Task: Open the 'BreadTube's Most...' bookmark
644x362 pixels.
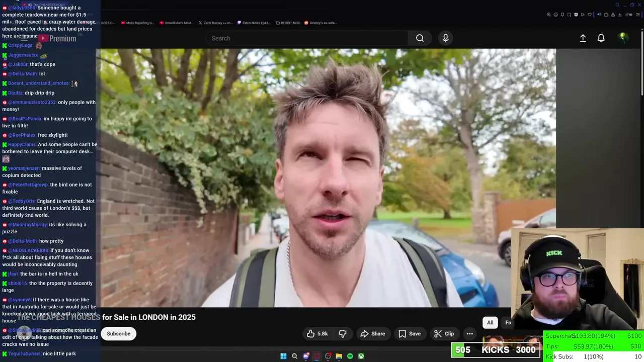Action: pyautogui.click(x=176, y=23)
